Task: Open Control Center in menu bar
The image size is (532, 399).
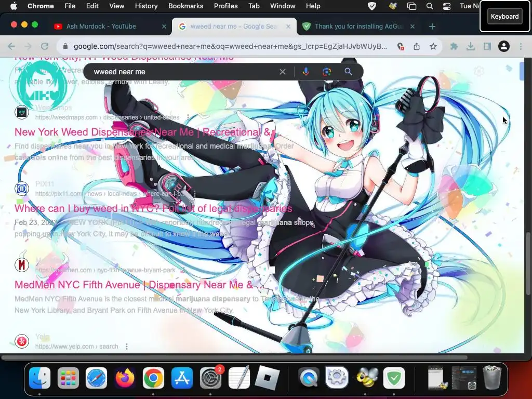Action: point(447,6)
